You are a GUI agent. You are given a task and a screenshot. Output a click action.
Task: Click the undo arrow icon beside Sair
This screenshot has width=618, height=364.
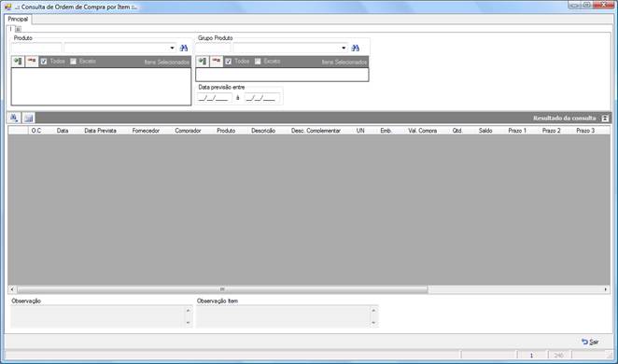point(585,342)
